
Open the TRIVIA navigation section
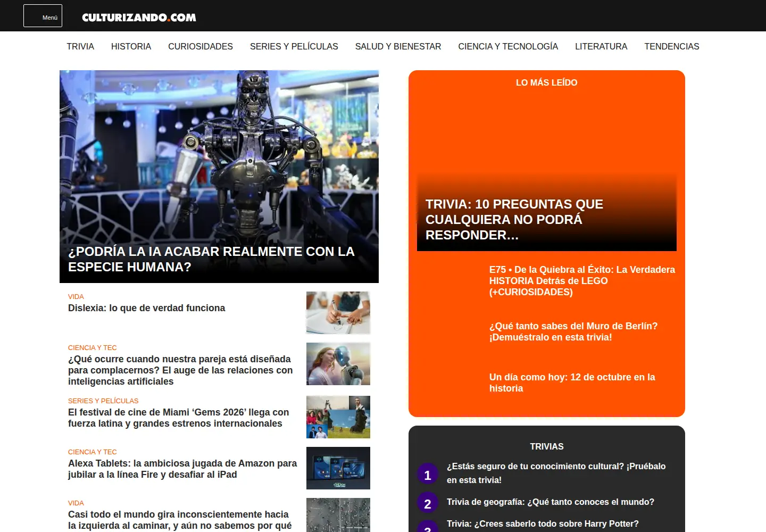coord(80,46)
